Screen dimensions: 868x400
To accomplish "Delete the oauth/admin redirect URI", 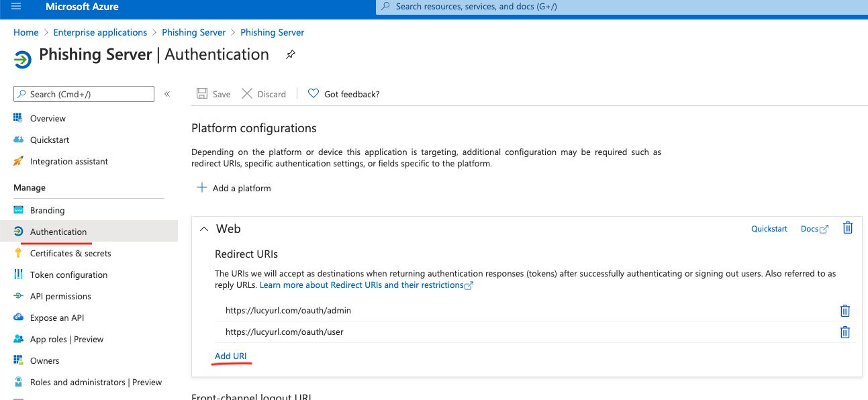I will [x=845, y=311].
